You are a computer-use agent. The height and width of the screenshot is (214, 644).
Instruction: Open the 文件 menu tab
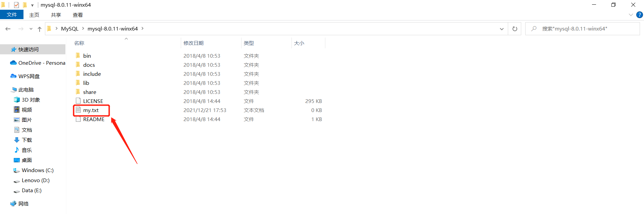12,15
